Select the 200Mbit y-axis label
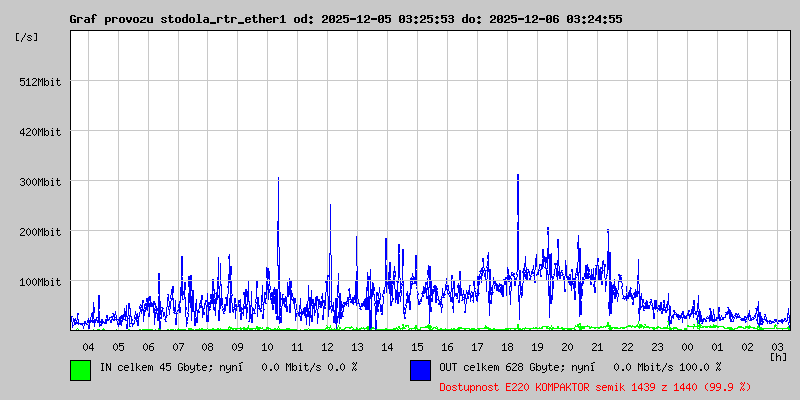The height and width of the screenshot is (400, 800). (x=40, y=232)
